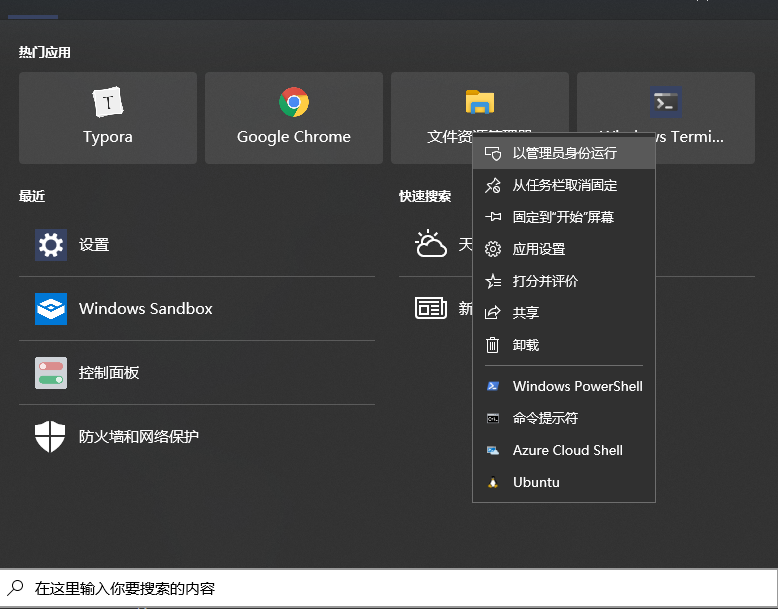Launch Google Chrome from top apps
Screen dimensions: 778x609
[294, 118]
